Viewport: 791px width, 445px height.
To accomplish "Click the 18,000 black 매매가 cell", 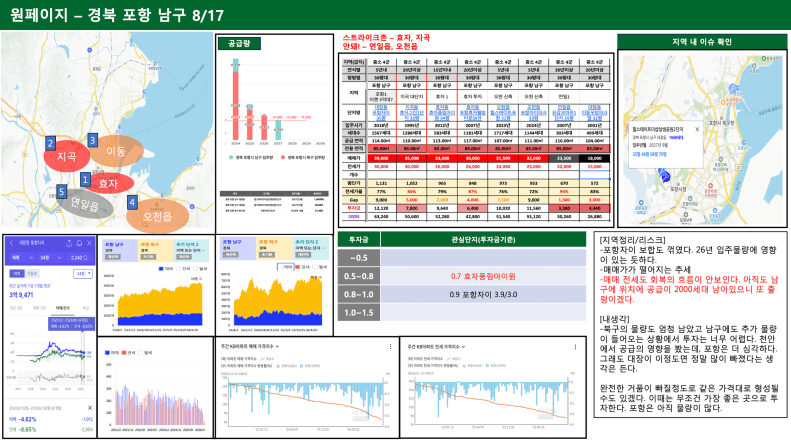I will tap(595, 158).
